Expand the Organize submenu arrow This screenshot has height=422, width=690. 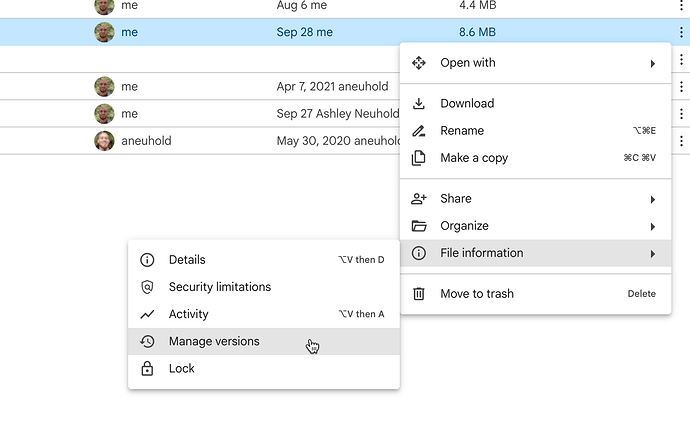coord(653,226)
